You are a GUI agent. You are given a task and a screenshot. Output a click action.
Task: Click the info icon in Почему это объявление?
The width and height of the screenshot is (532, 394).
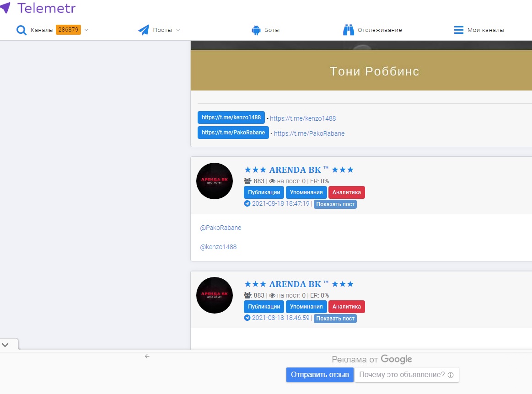tap(451, 375)
